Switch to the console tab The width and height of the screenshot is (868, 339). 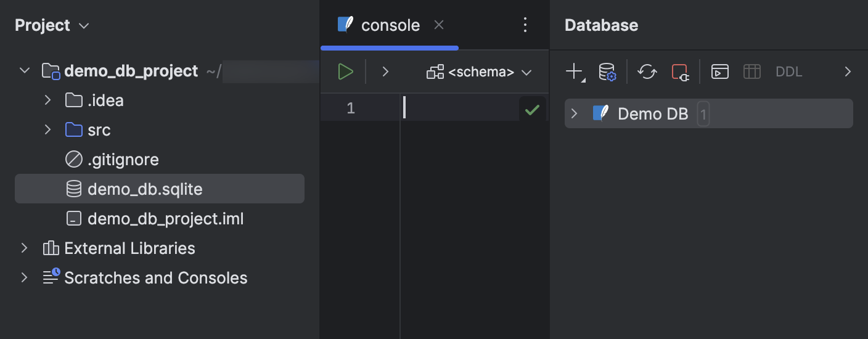[390, 25]
